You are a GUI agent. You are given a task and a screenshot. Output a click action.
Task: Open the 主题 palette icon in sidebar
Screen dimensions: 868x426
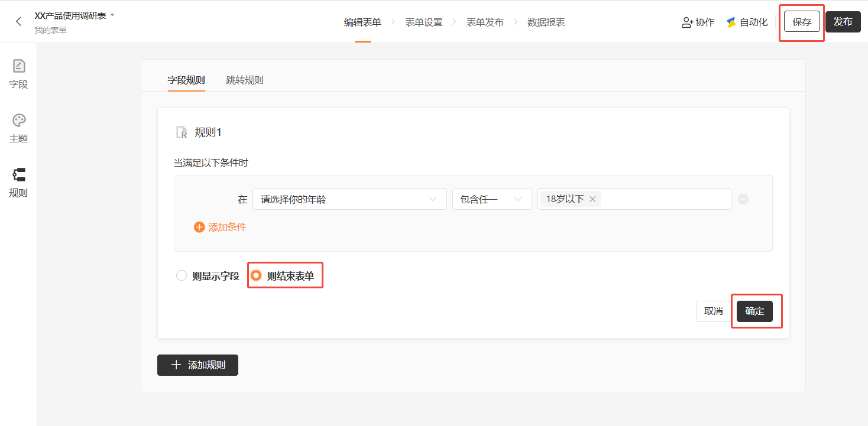click(x=19, y=120)
